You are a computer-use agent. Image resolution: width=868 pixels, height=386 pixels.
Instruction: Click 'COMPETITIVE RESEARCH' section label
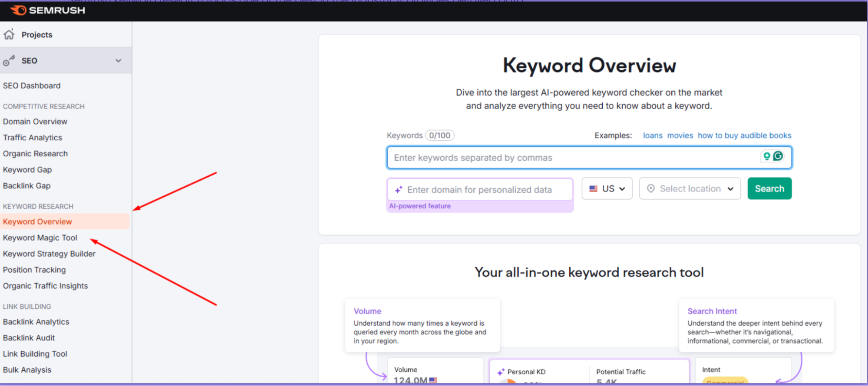pyautogui.click(x=44, y=106)
